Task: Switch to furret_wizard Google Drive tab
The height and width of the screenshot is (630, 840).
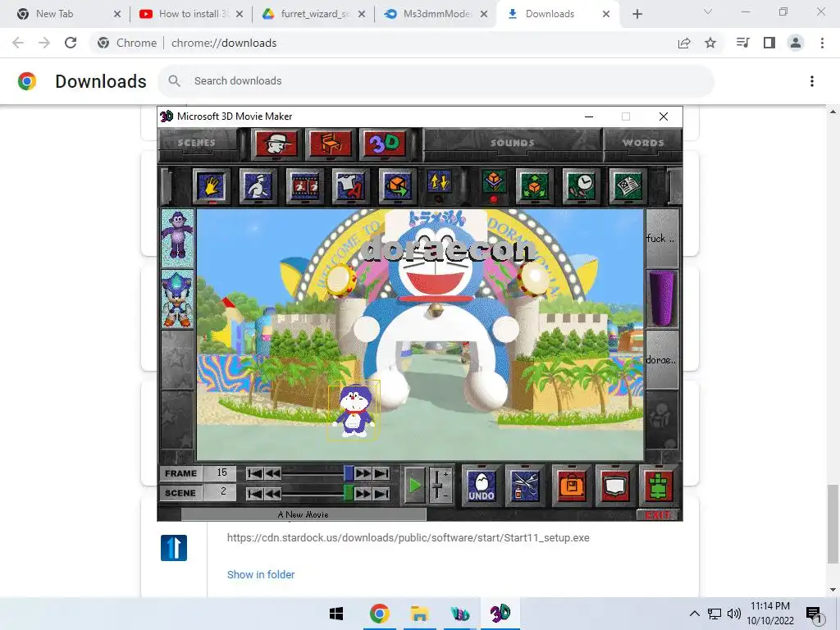Action: coord(313,14)
